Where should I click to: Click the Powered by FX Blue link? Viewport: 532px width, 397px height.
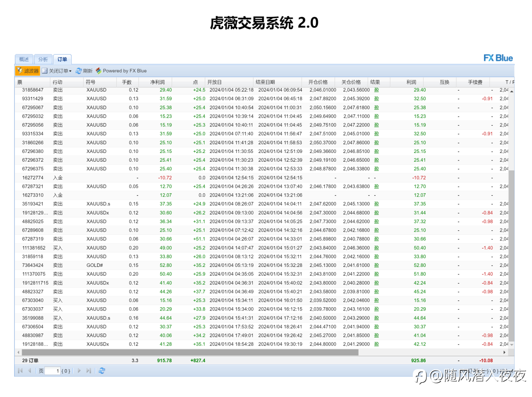121,71
